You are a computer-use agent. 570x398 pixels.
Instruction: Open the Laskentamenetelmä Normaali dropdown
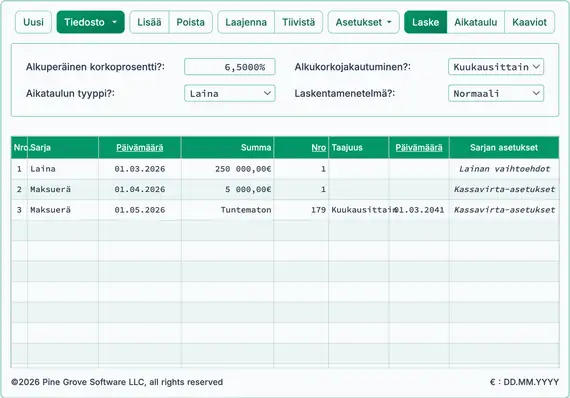pyautogui.click(x=496, y=93)
